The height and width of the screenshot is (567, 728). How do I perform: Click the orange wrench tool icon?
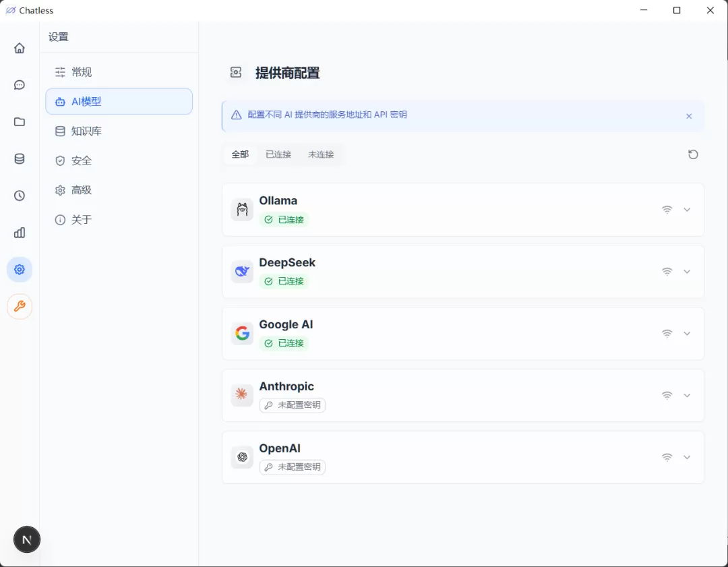20,307
